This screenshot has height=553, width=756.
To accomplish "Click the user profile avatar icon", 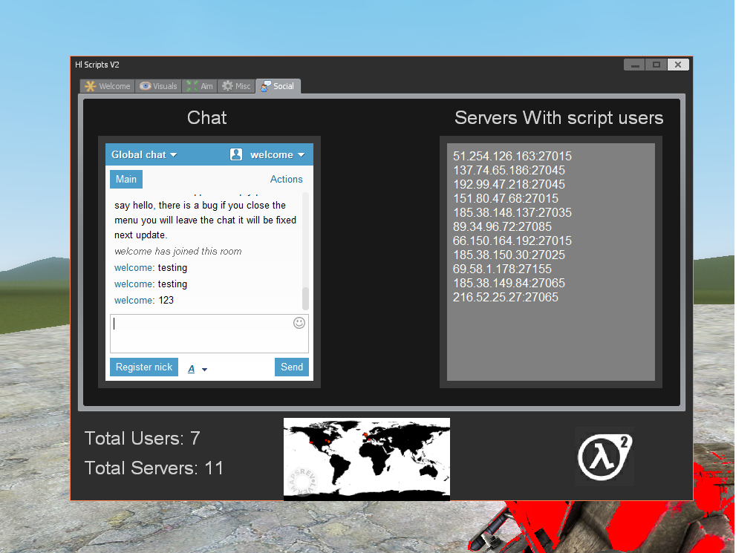I will coord(236,154).
